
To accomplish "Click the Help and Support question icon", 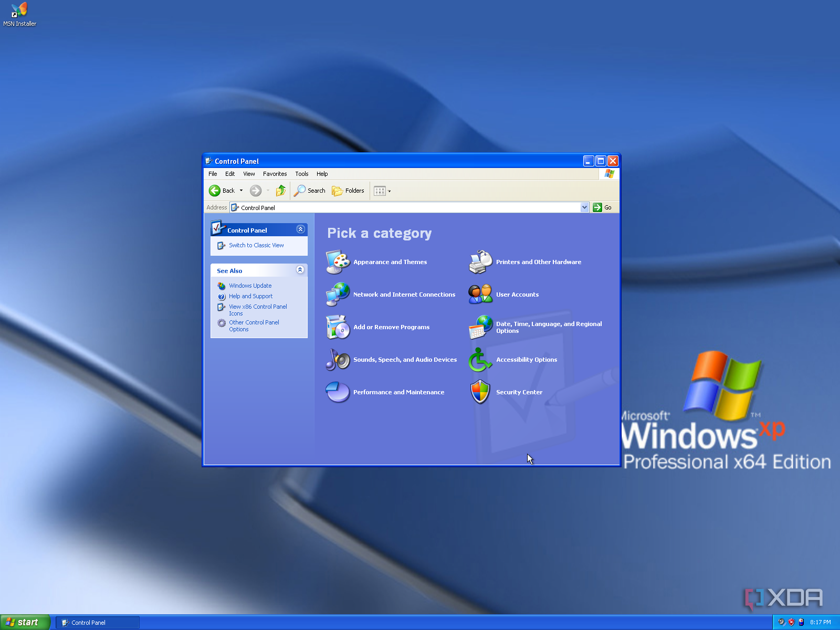I will point(222,297).
